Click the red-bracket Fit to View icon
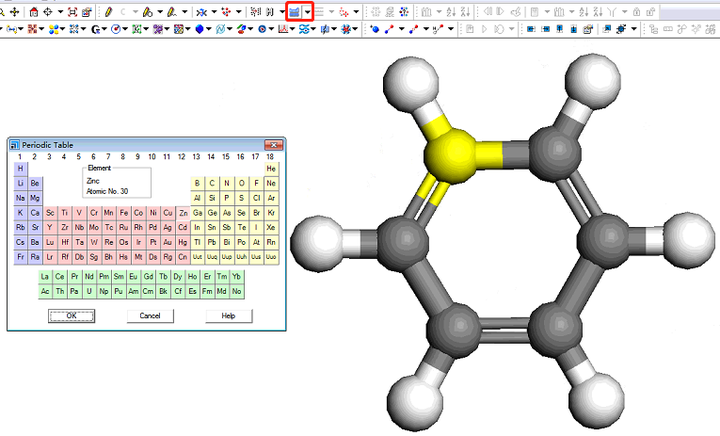The height and width of the screenshot is (436, 720). [x=73, y=12]
